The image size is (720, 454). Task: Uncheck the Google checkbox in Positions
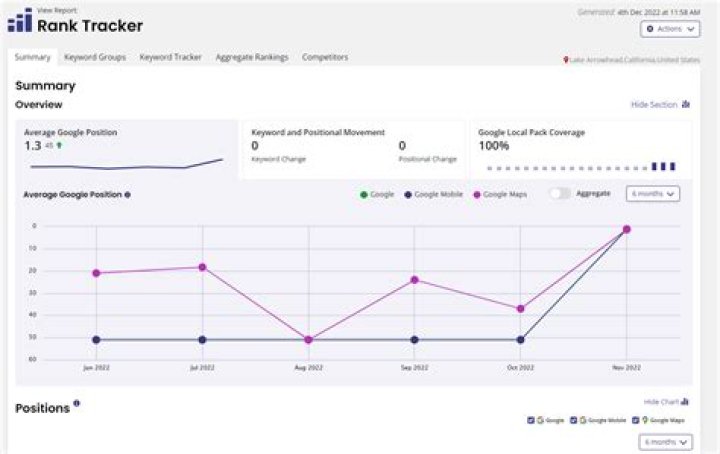531,420
